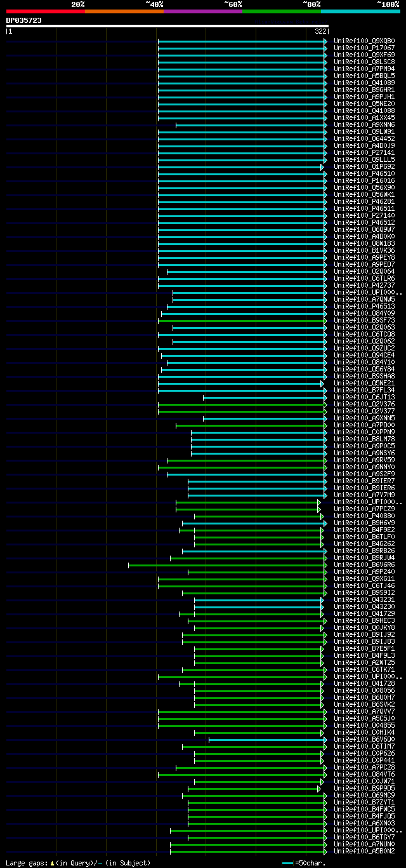Screen dimensions: 406x868
Task: Select the UniRef100_B9IER7 entry
Action: (364, 481)
